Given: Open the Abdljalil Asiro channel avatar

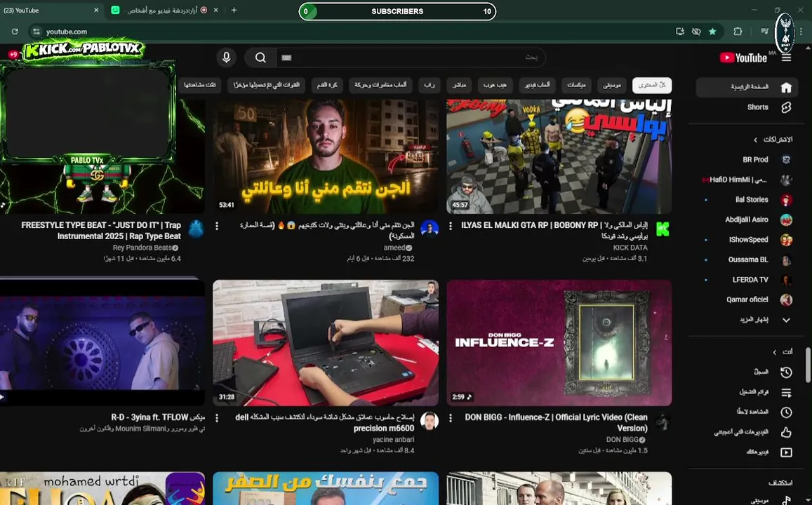Looking at the screenshot, I should pos(786,220).
